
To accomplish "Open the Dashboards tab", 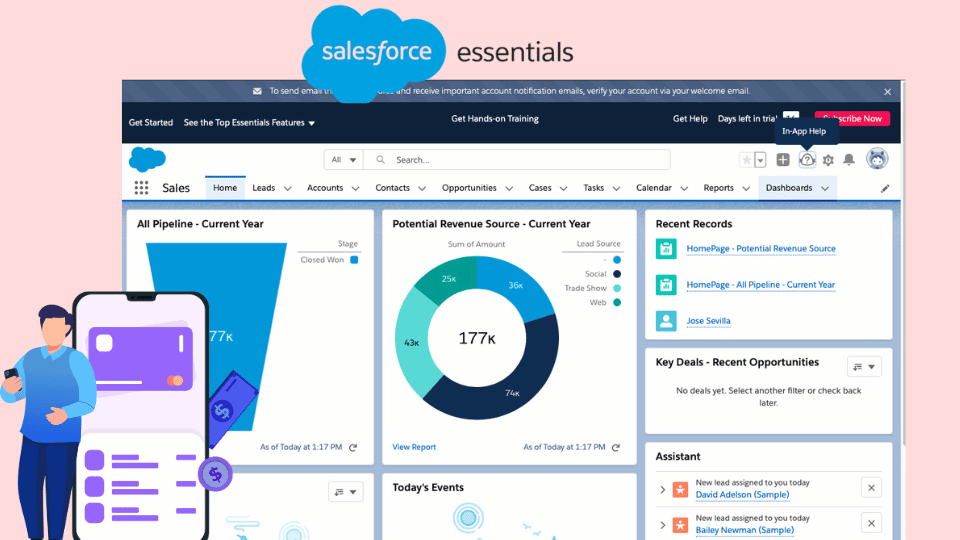I will tap(789, 188).
